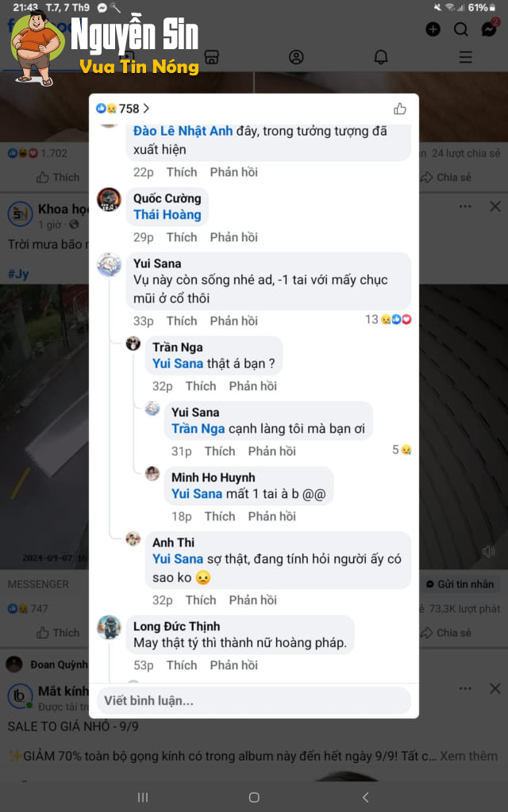Screen dimensions: 508x812
Task: Open the hamburger menu icon
Action: 465,57
